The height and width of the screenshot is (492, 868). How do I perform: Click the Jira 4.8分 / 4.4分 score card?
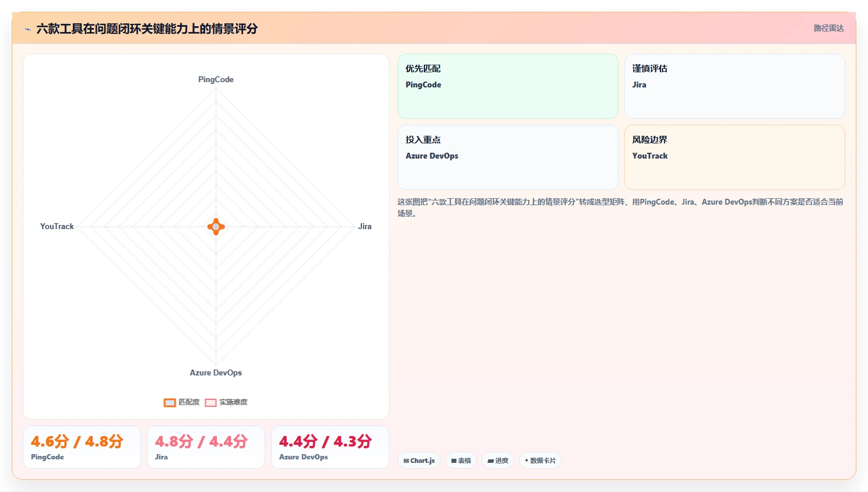coord(206,447)
